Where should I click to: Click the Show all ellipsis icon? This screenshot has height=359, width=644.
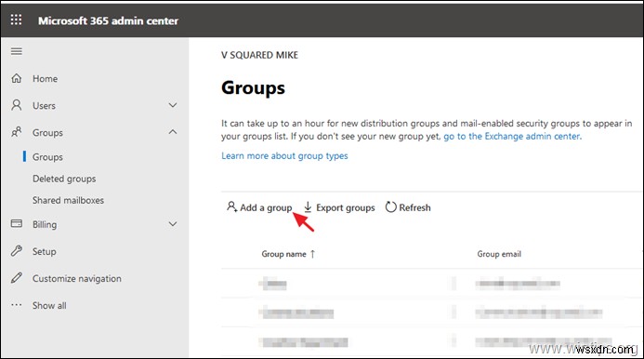pyautogui.click(x=17, y=305)
